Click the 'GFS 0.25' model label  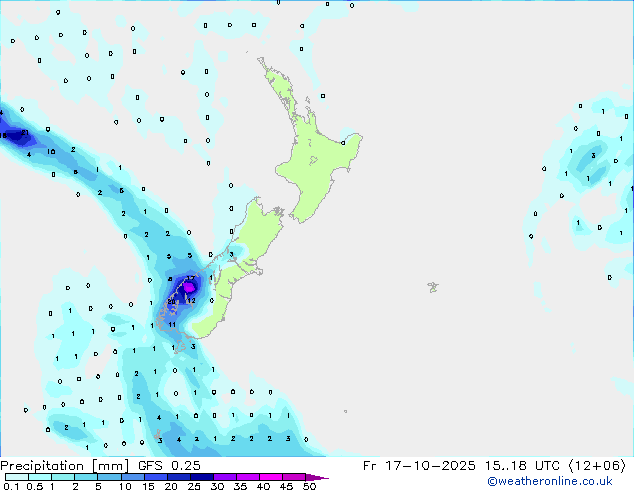[169, 466]
